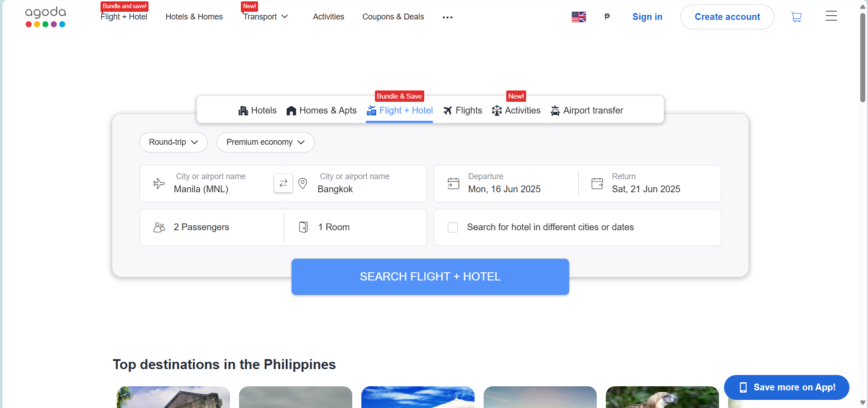Select the Hotels tab
868x408 pixels.
click(x=257, y=110)
